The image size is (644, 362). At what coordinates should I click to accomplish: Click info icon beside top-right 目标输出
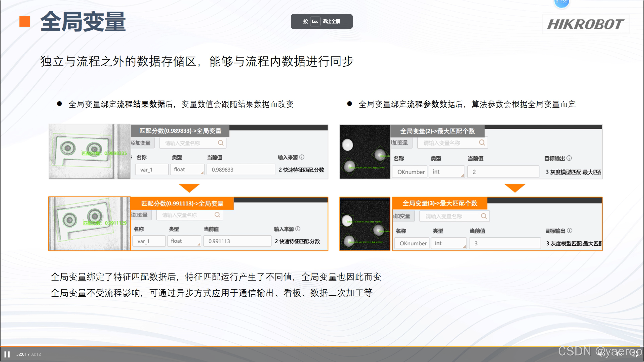click(569, 158)
